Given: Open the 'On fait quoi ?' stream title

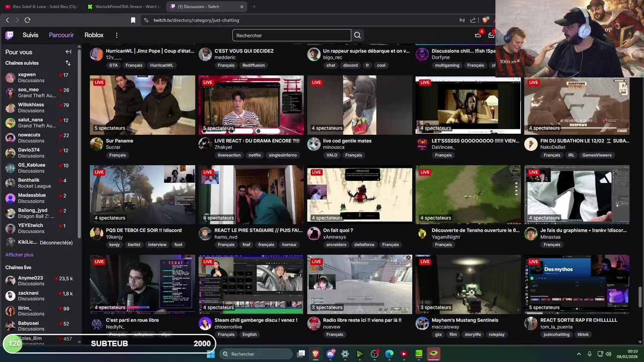Looking at the screenshot, I should tap(338, 230).
